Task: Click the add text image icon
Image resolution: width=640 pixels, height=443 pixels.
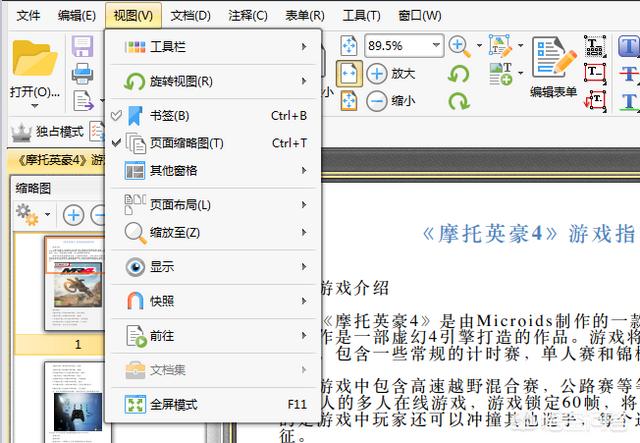Action: (501, 74)
